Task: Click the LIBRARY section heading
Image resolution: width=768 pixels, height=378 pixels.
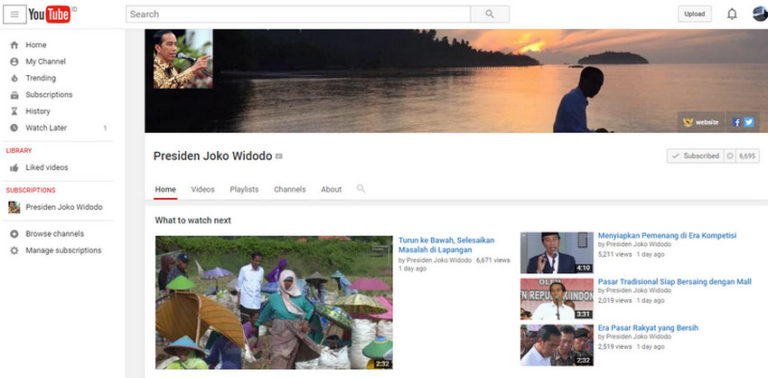Action: [x=19, y=151]
